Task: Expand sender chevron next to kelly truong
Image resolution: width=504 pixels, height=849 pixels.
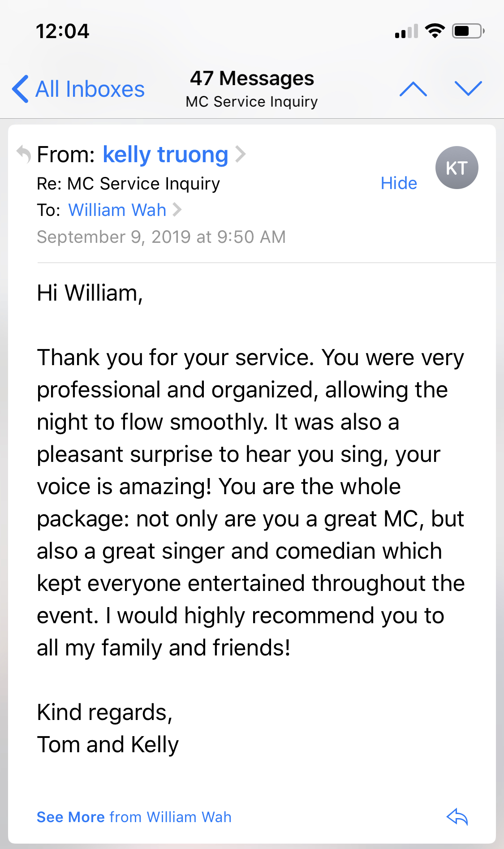Action: tap(241, 154)
